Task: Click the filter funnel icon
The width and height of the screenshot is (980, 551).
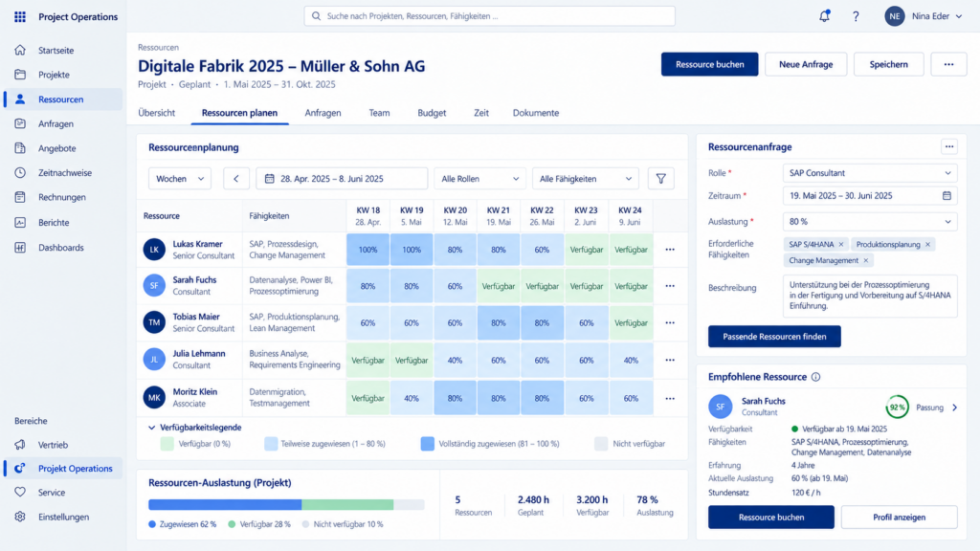Action: [660, 179]
